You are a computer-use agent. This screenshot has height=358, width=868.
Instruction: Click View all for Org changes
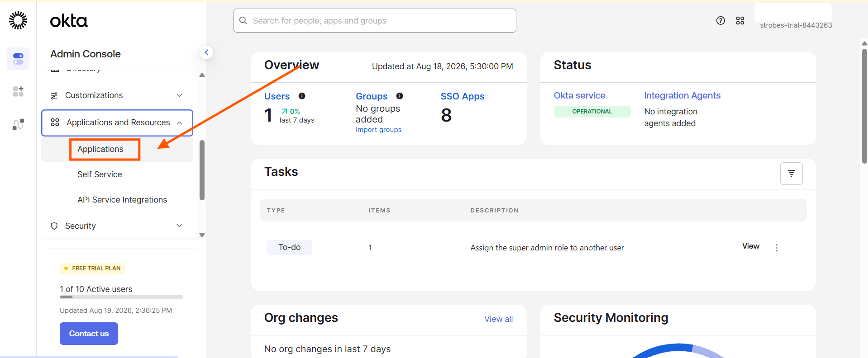pos(498,319)
